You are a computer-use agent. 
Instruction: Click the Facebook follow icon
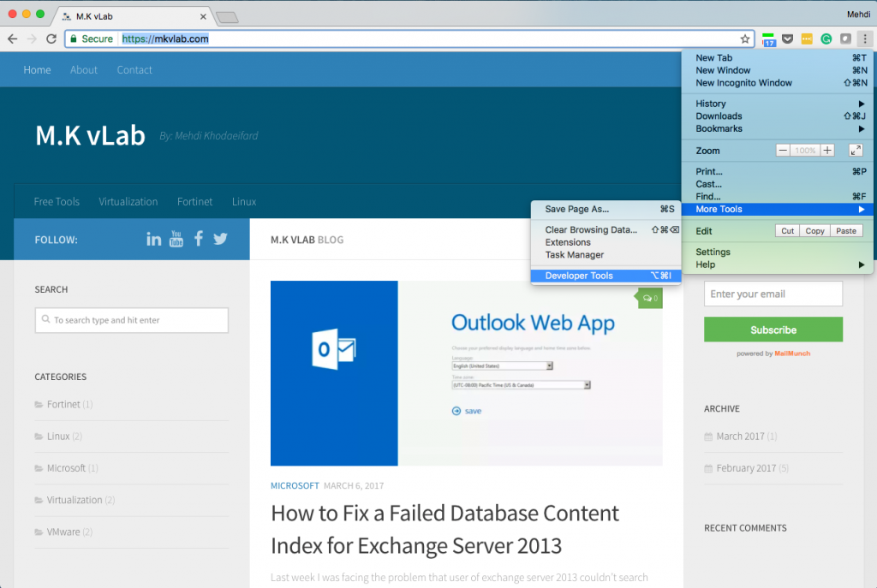[x=199, y=239]
